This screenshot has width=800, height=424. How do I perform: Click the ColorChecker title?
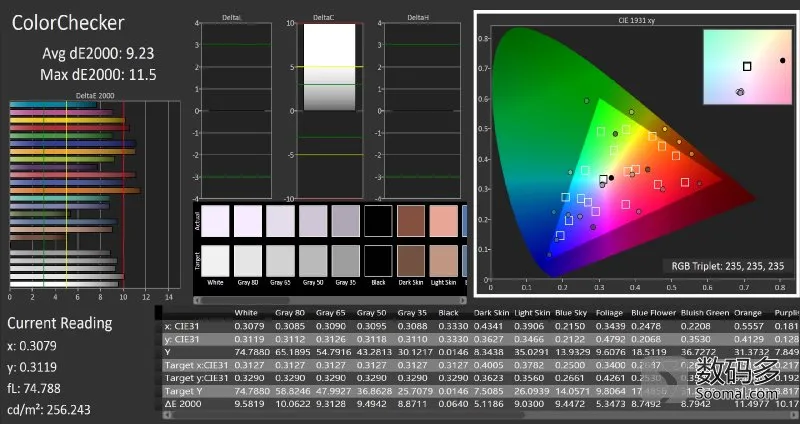[68, 23]
